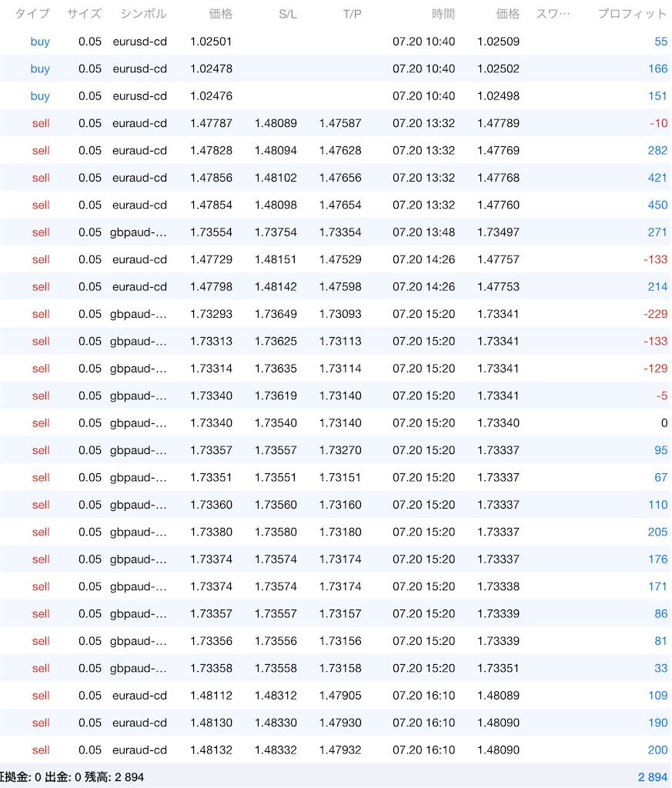
Task: Select the loss cell showing -5
Action: (x=662, y=396)
